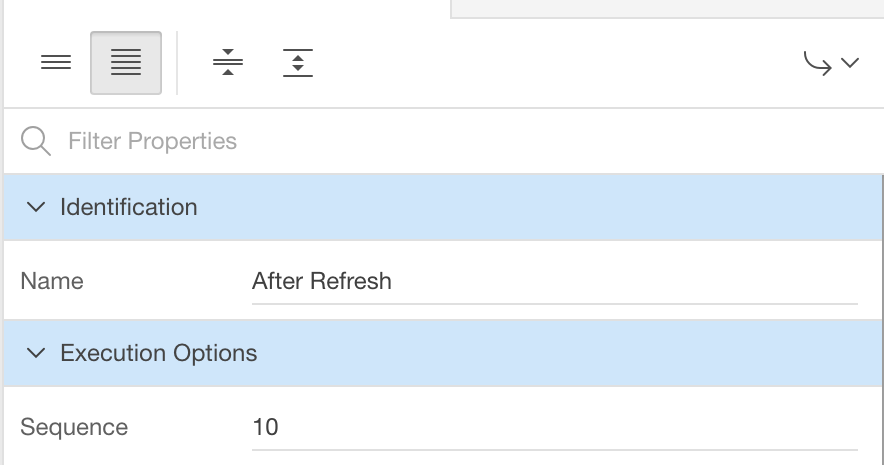Open the Go to Group dropdown chevron
This screenshot has height=465, width=884.
(850, 63)
